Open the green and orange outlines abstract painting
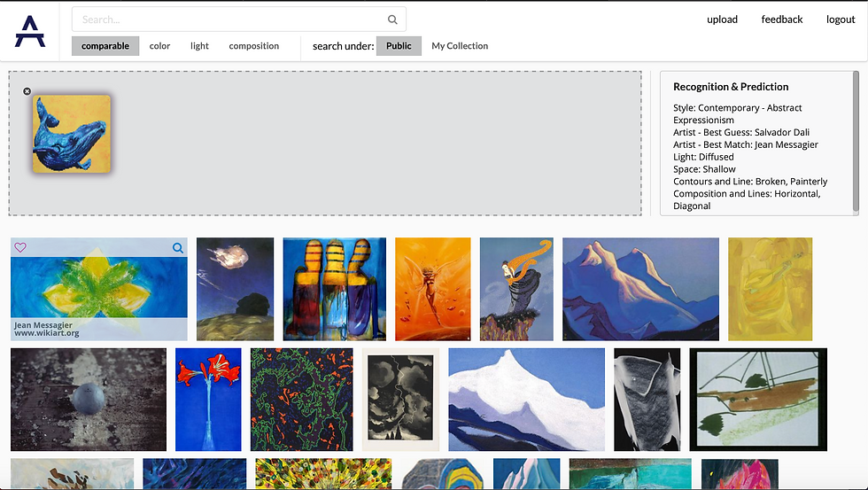 point(302,400)
